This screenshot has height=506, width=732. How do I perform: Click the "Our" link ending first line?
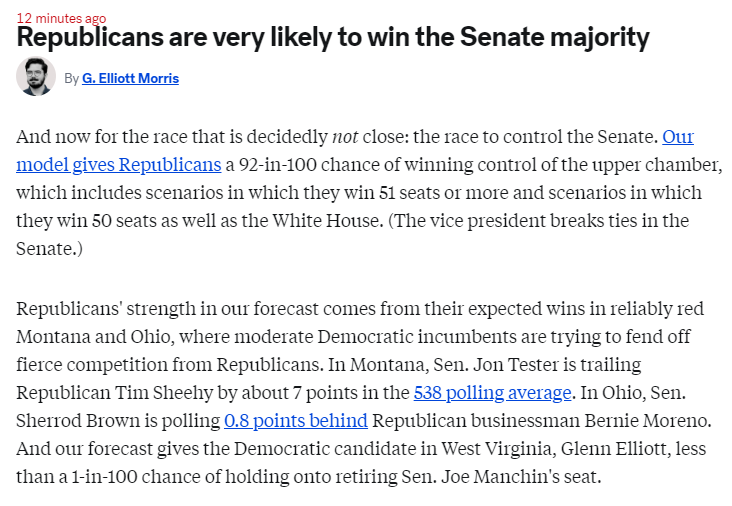678,136
